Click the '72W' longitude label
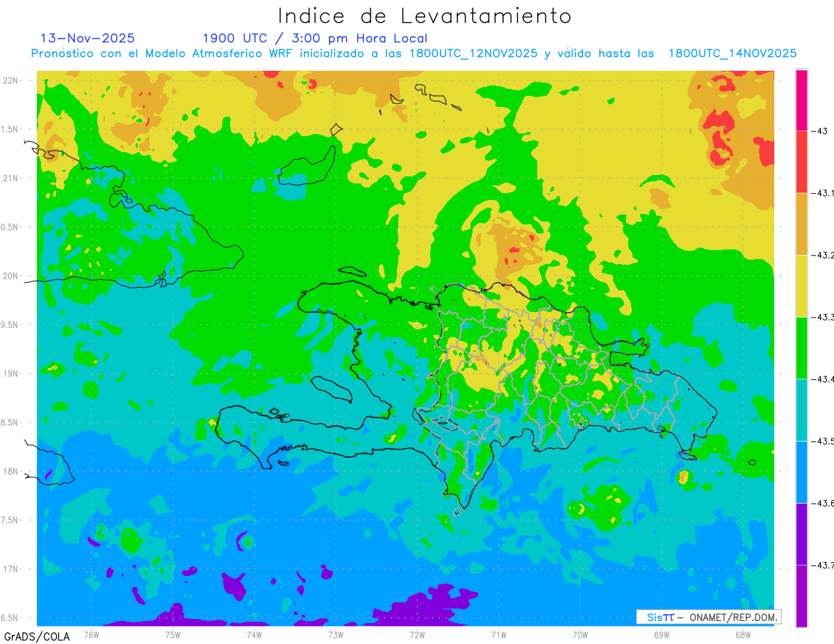Viewport: 834px width, 644px height. 417,635
